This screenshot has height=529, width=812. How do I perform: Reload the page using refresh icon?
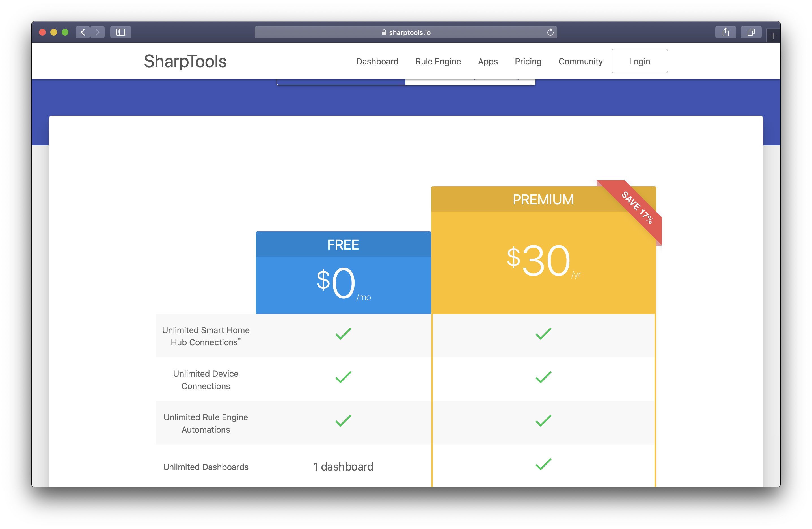tap(550, 32)
